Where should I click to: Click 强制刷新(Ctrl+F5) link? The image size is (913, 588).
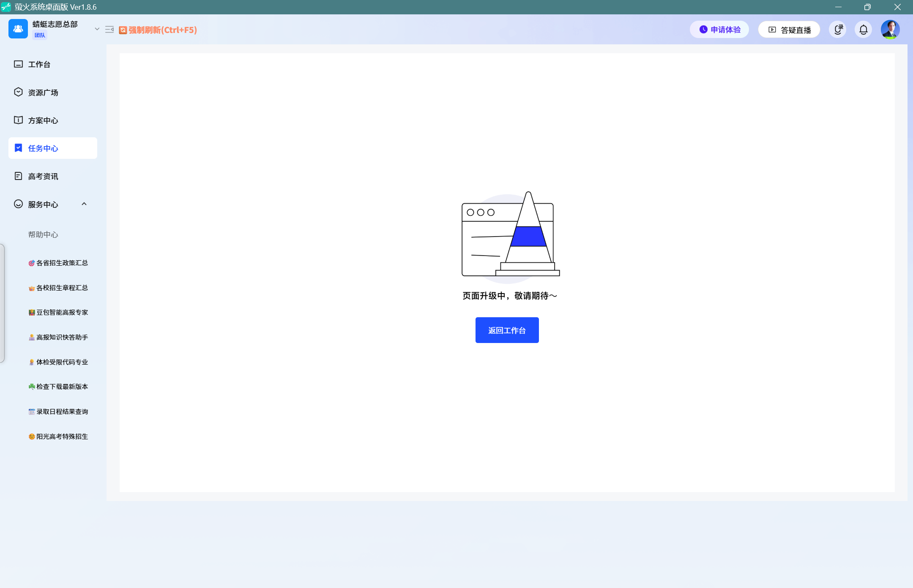(x=158, y=30)
